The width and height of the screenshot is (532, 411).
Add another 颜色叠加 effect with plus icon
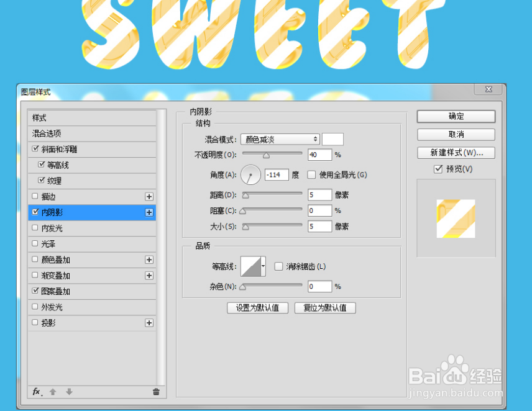[149, 260]
